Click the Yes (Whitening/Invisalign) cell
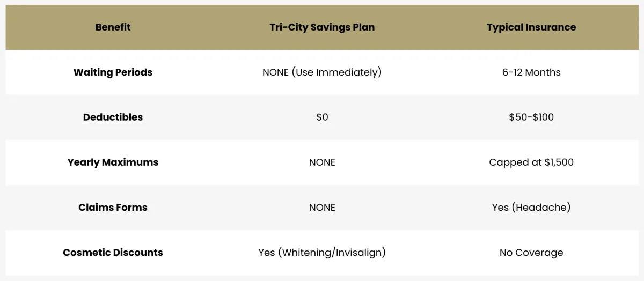 [x=322, y=253]
